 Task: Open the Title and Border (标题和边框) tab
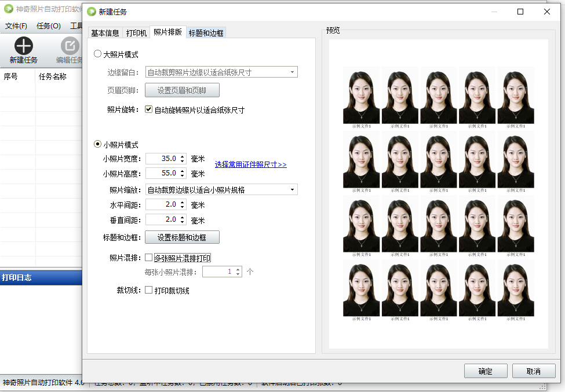pyautogui.click(x=206, y=33)
